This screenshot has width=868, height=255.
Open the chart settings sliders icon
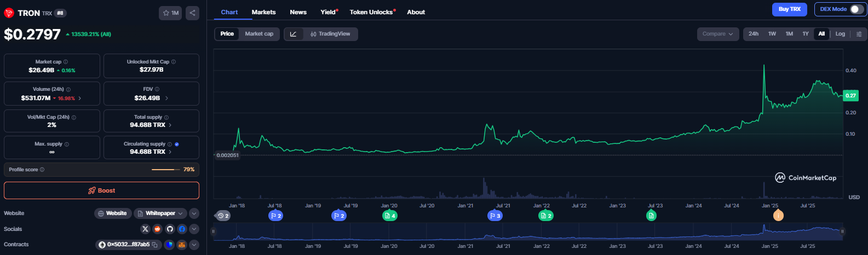pyautogui.click(x=859, y=34)
